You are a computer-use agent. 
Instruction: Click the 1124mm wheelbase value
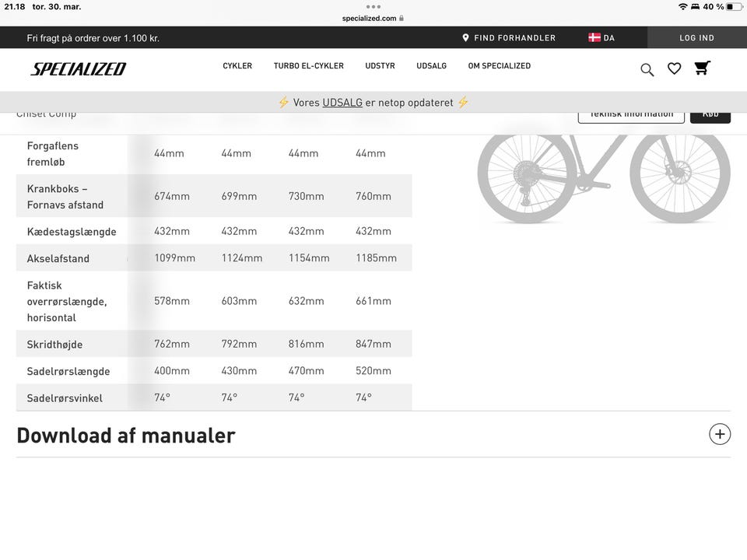[x=242, y=258]
